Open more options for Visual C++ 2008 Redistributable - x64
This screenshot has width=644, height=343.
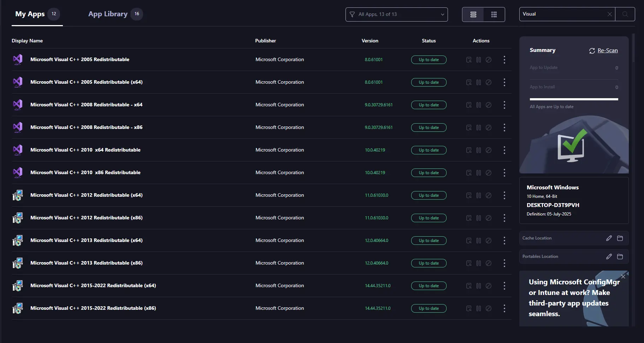pos(504,105)
